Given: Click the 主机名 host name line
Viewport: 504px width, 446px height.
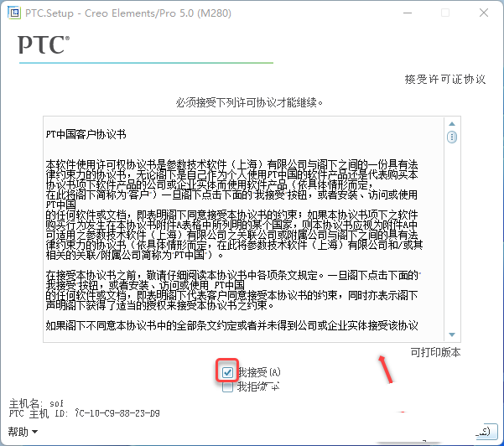Looking at the screenshot, I should [36, 403].
